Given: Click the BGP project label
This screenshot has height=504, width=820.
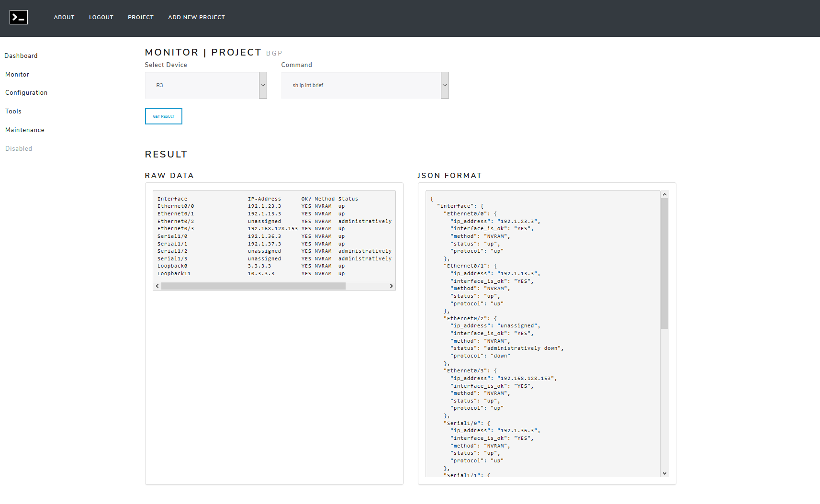Looking at the screenshot, I should pyautogui.click(x=274, y=53).
